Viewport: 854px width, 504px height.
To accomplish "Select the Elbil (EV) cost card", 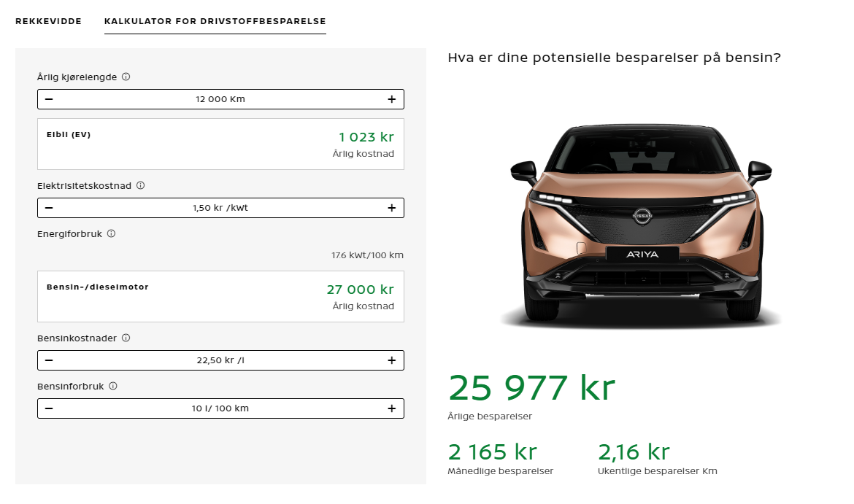I will (220, 143).
